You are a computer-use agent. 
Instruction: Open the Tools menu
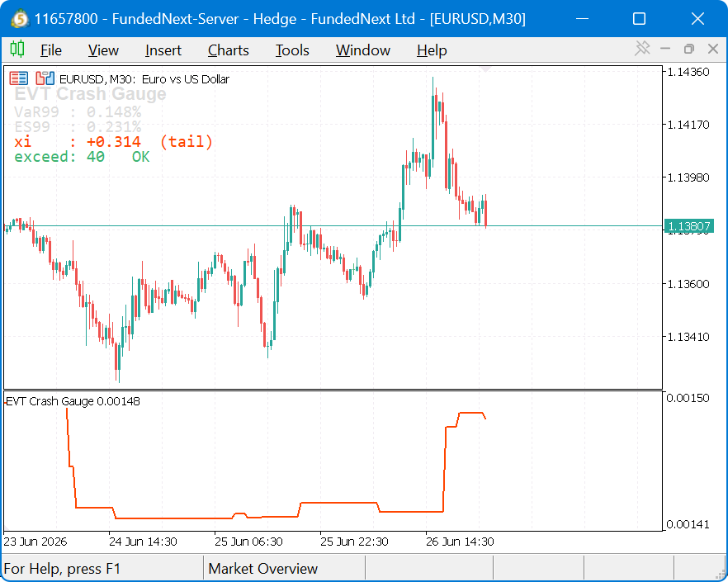[x=292, y=50]
